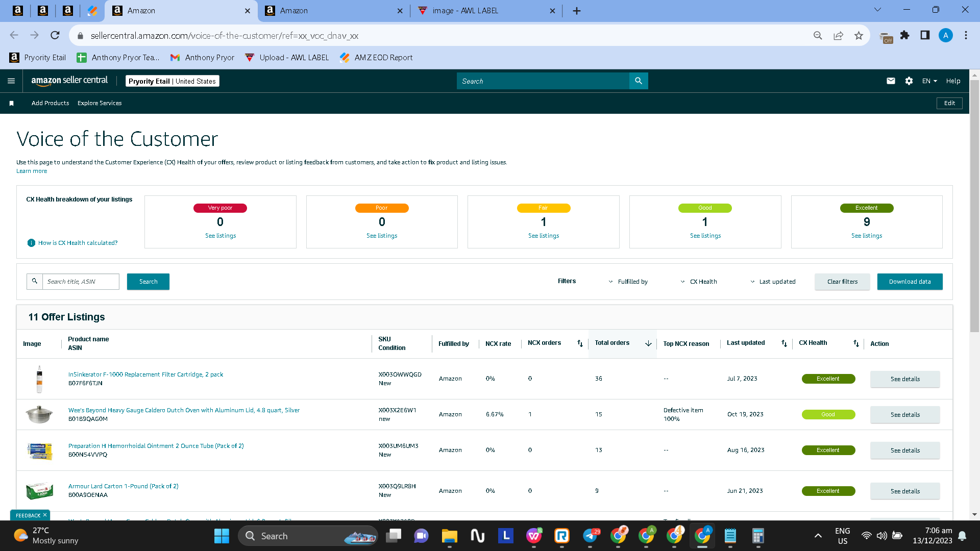Expand the CX Health filter dropdown
980x551 pixels.
(698, 282)
